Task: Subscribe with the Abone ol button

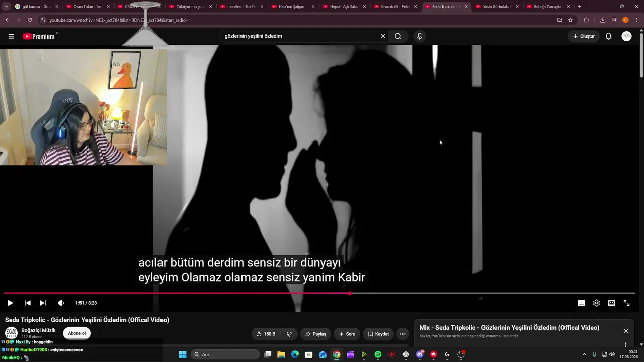Action: (77, 333)
